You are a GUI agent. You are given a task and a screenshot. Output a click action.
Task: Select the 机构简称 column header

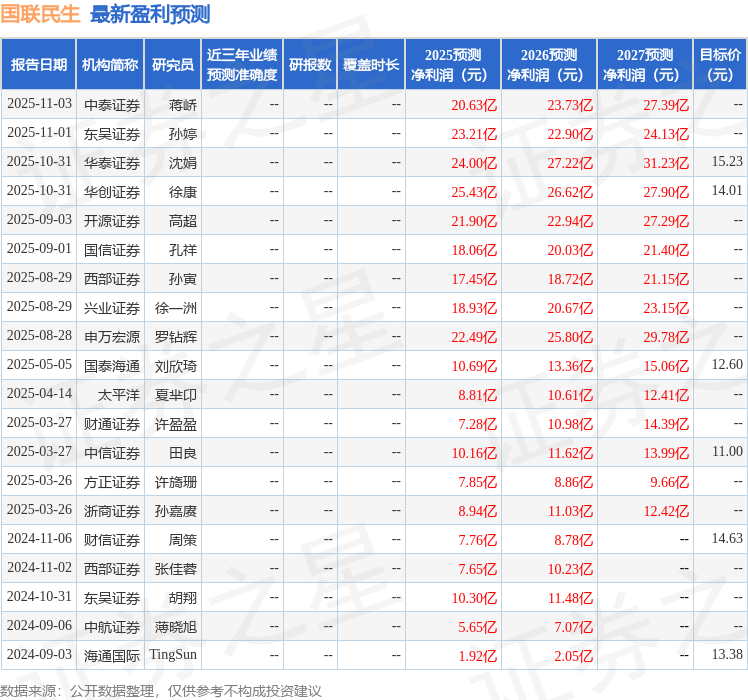pos(110,65)
